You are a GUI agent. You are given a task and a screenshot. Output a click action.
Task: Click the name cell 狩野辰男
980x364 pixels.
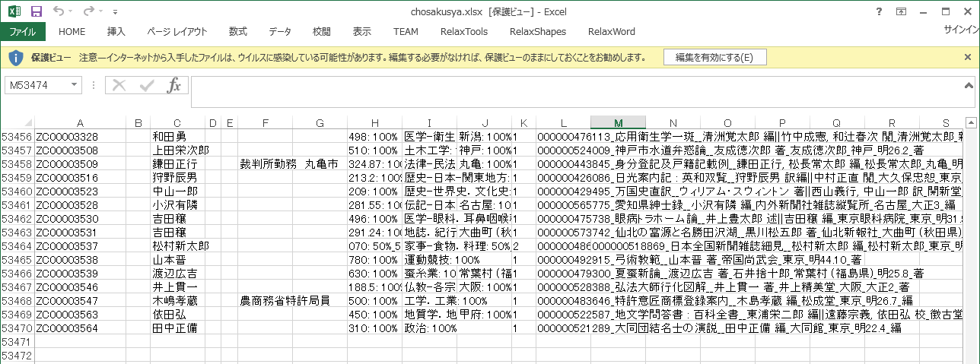177,177
